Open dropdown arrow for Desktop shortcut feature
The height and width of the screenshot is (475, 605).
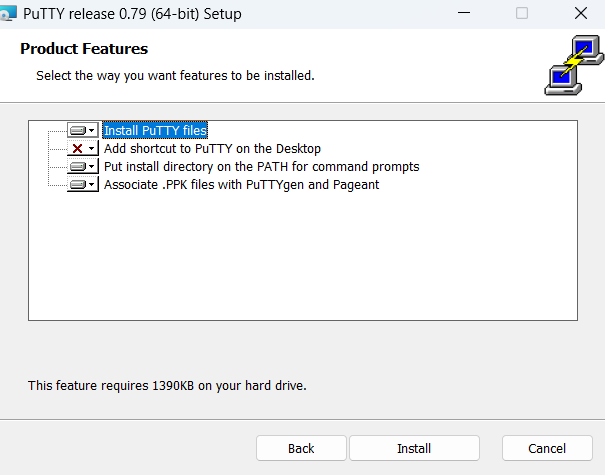[92, 149]
